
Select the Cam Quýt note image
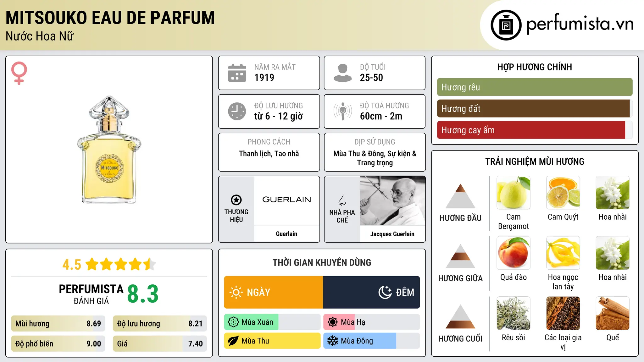tap(563, 193)
